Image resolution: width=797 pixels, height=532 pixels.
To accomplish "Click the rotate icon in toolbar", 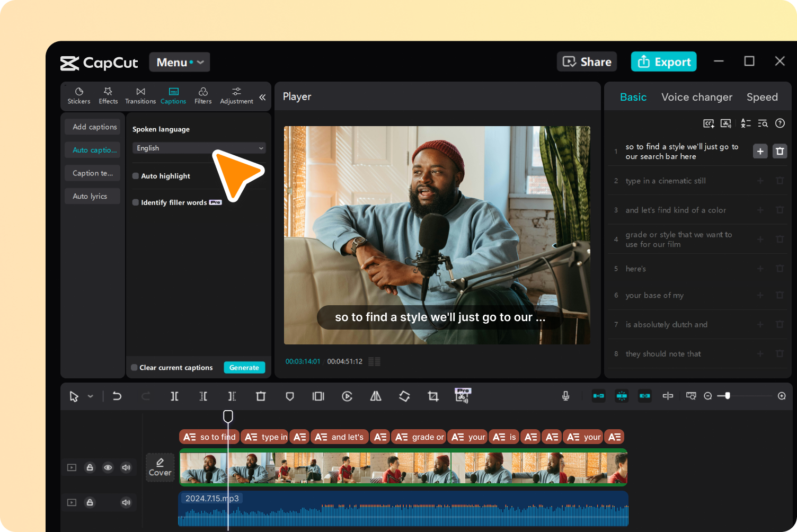I will coord(404,396).
